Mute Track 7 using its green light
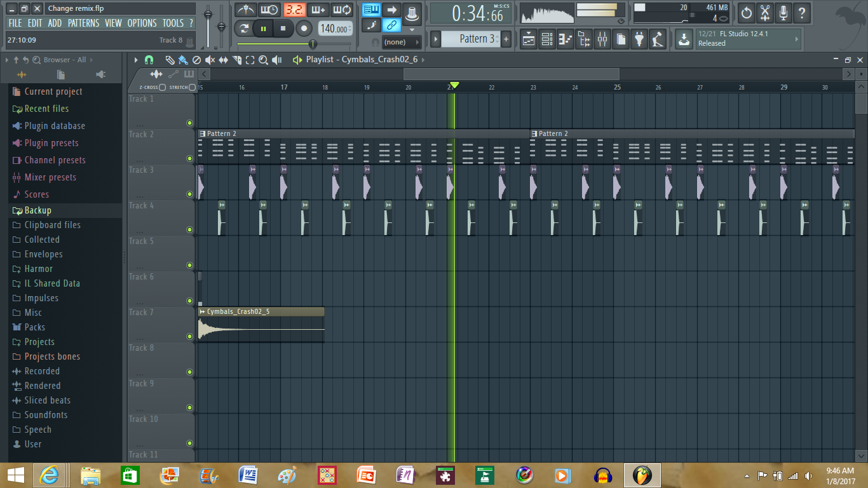The image size is (868, 488). (x=189, y=337)
